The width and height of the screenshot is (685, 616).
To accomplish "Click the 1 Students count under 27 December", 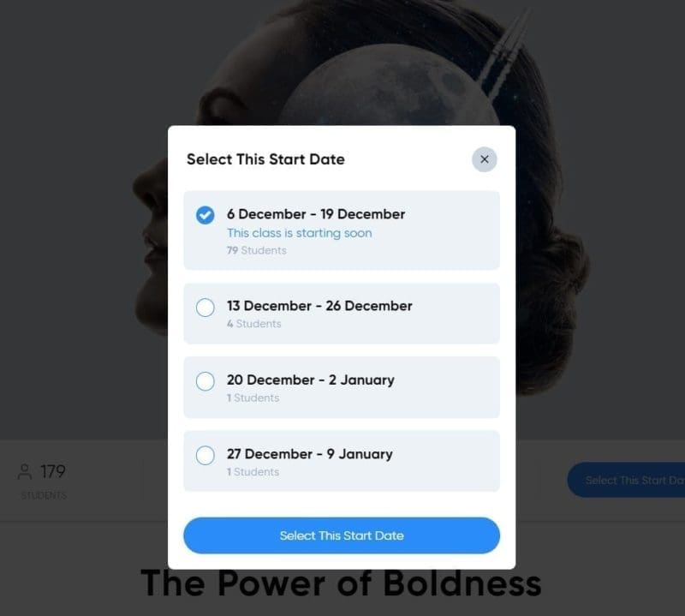I will [253, 472].
